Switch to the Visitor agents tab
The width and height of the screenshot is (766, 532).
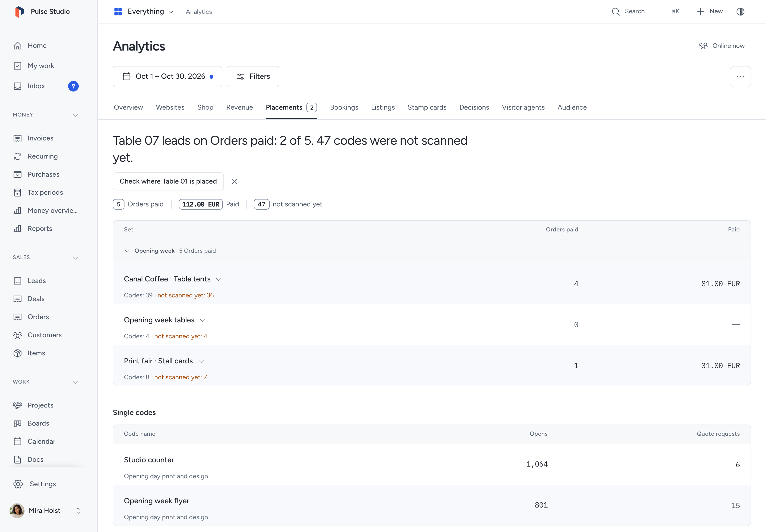point(523,107)
